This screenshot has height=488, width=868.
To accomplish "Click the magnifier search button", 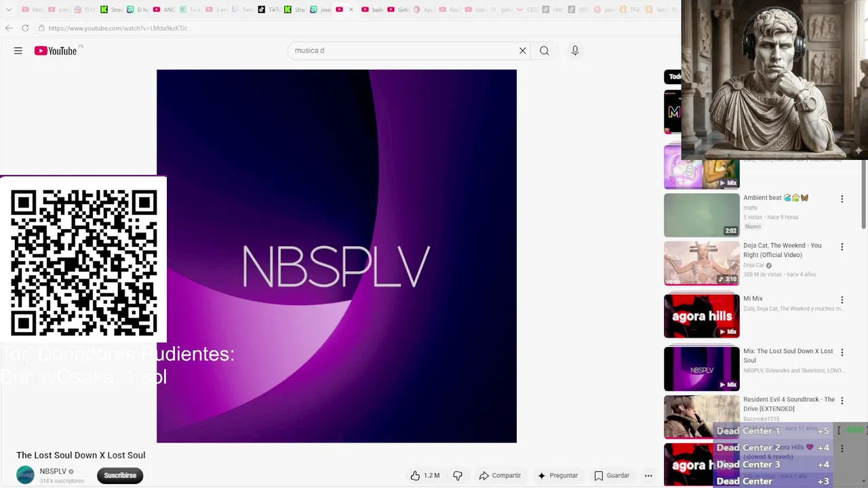I will 545,51.
